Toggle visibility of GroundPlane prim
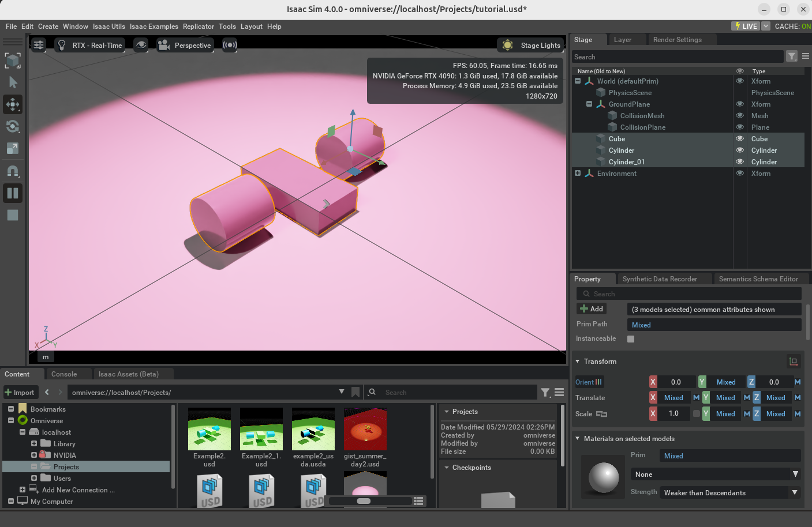Image resolution: width=812 pixels, height=527 pixels. click(739, 104)
